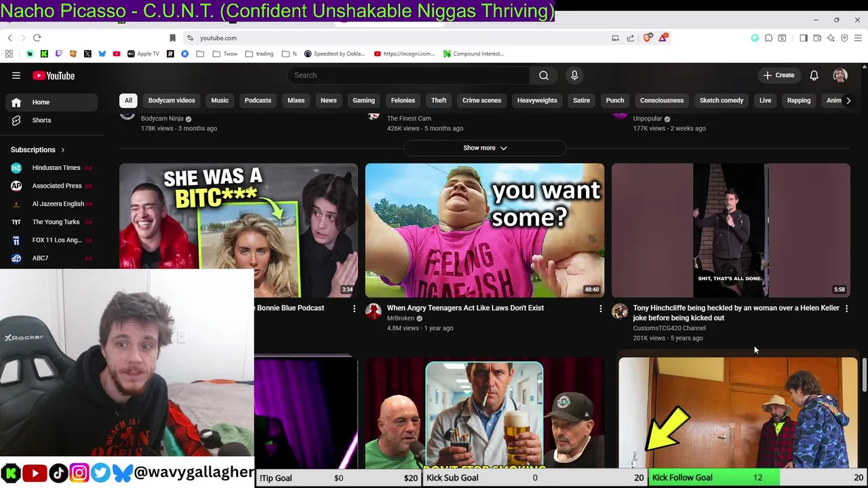868x488 pixels.
Task: Open The Young Turks subscription
Action: click(52, 222)
